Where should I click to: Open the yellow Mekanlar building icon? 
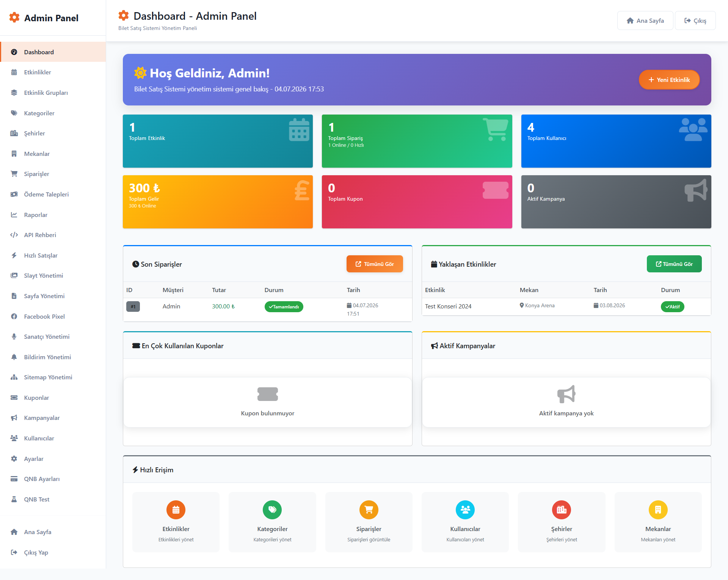[658, 510]
